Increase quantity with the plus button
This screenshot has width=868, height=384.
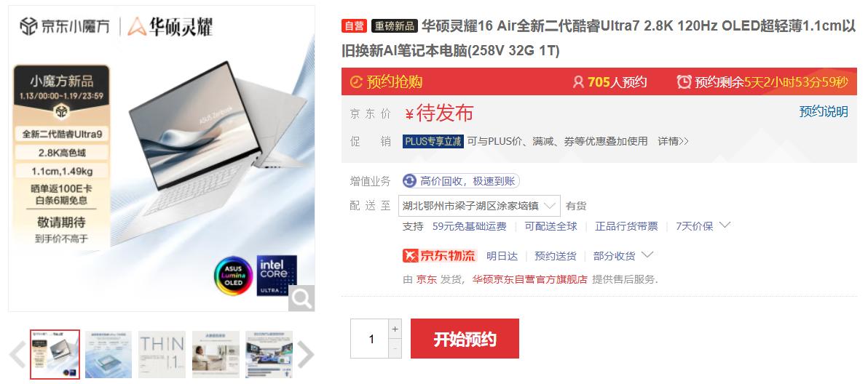[395, 329]
